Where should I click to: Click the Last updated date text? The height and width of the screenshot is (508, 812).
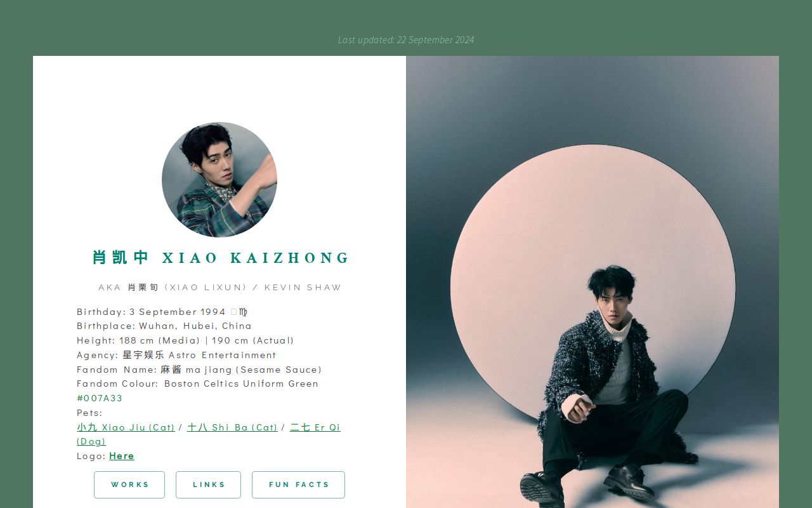[406, 40]
